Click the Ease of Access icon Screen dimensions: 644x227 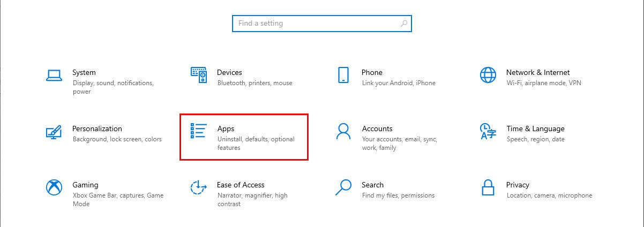[x=199, y=188]
